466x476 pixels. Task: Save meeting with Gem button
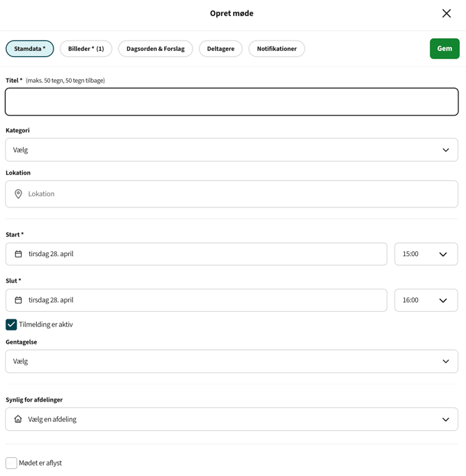[x=444, y=49]
